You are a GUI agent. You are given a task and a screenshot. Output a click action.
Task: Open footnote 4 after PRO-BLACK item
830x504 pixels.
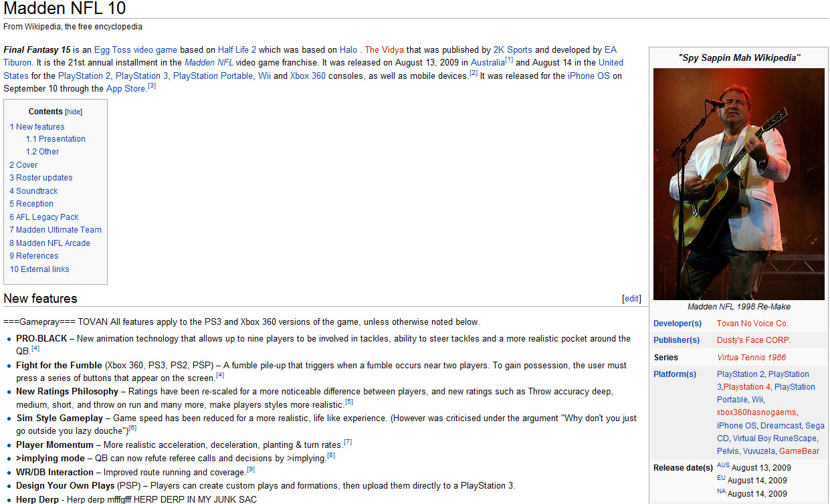(x=35, y=348)
